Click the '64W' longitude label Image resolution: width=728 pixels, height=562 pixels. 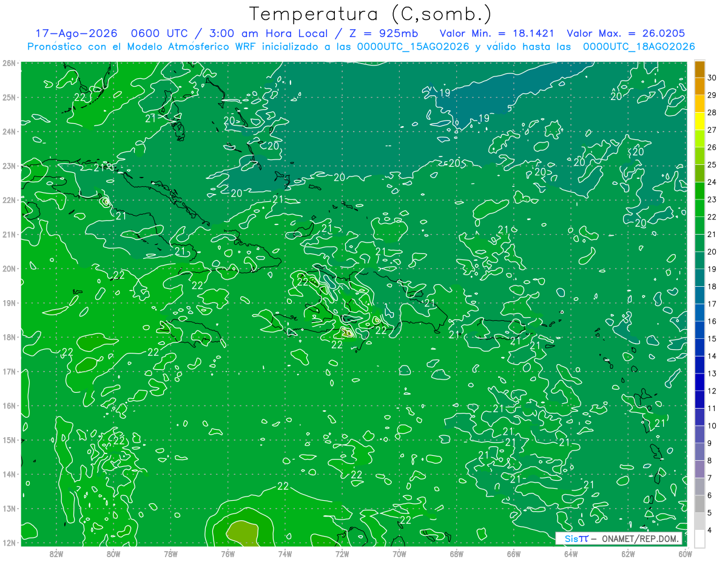[571, 553]
